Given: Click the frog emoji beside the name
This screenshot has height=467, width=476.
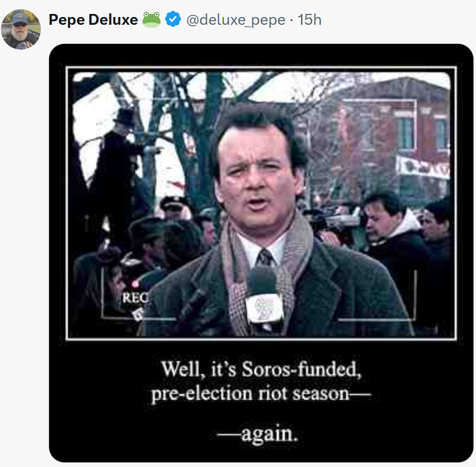Looking at the screenshot, I should [152, 20].
